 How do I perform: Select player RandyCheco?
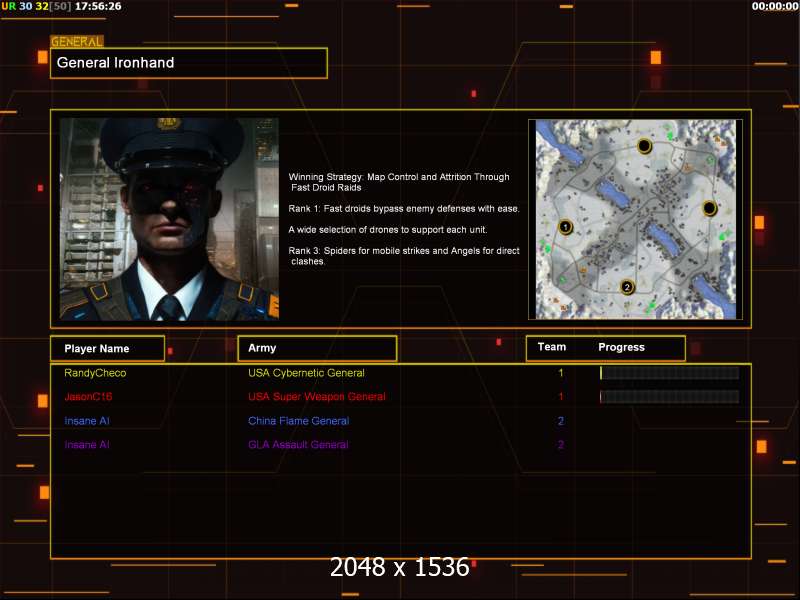coord(95,373)
